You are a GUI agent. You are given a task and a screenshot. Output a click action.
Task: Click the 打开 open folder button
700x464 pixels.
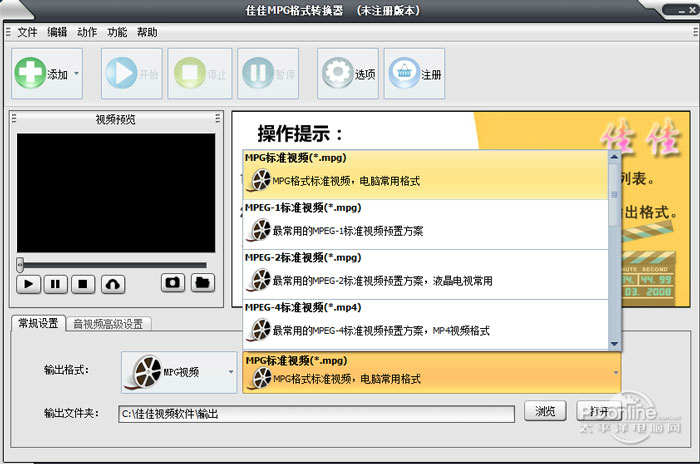coord(598,410)
